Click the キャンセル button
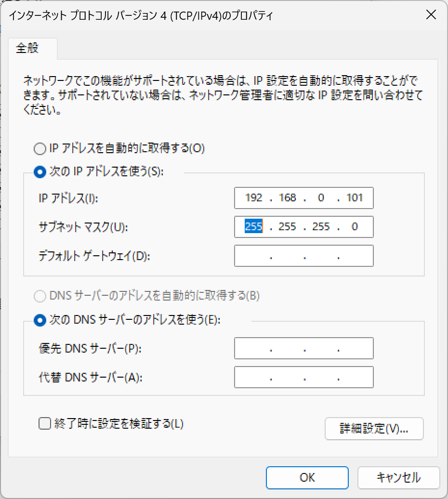Image resolution: width=448 pixels, height=499 pixels. [399, 477]
